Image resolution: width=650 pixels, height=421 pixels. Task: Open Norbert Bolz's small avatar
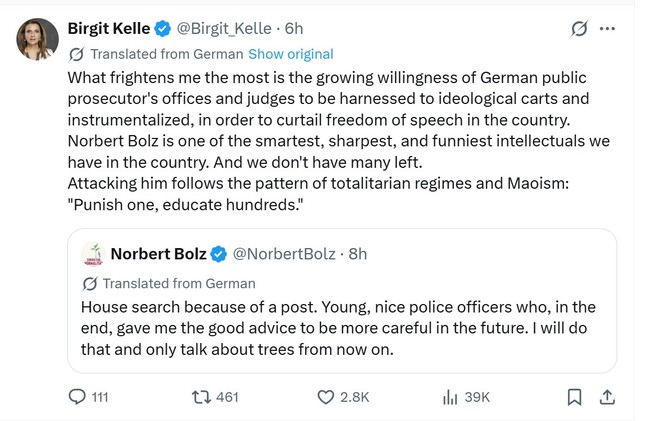click(92, 254)
